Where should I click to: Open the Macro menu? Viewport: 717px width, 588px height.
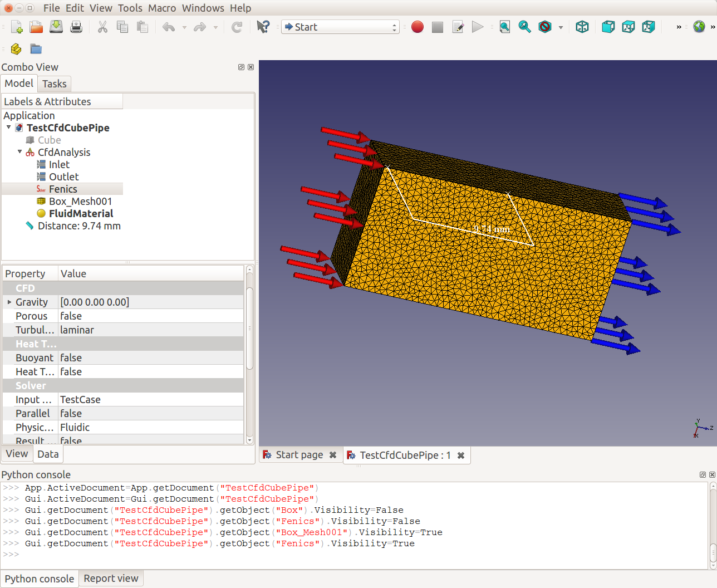(x=162, y=8)
